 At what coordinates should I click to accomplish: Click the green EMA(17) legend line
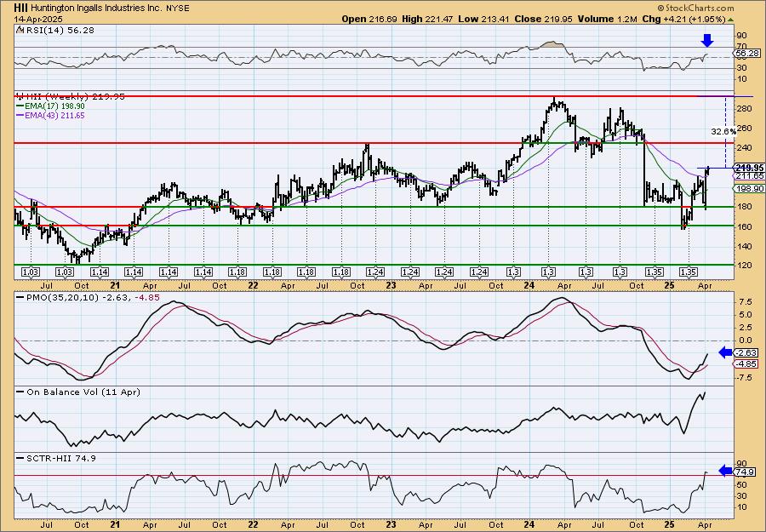(20, 106)
